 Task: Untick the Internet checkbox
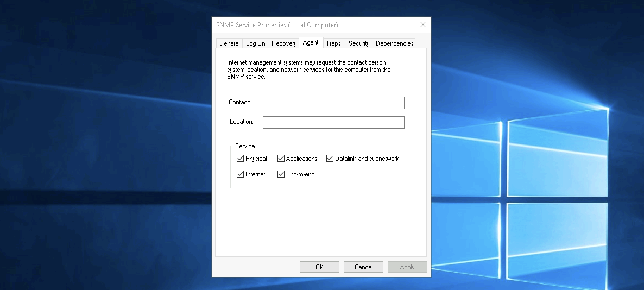240,174
